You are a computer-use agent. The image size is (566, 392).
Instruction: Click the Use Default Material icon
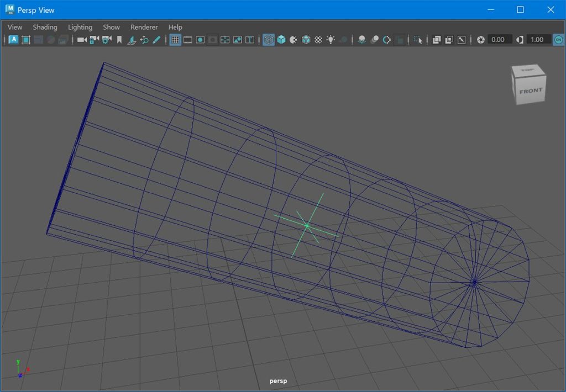(x=294, y=40)
